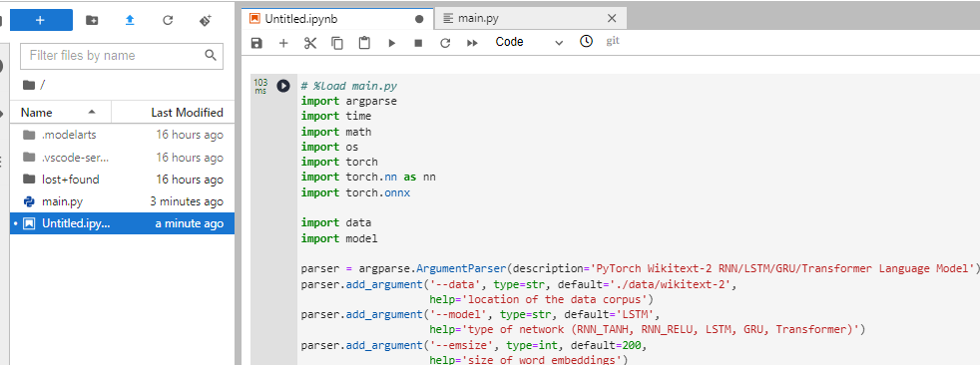Run the selected cell with the play button
This screenshot has width=980, height=365.
(392, 43)
